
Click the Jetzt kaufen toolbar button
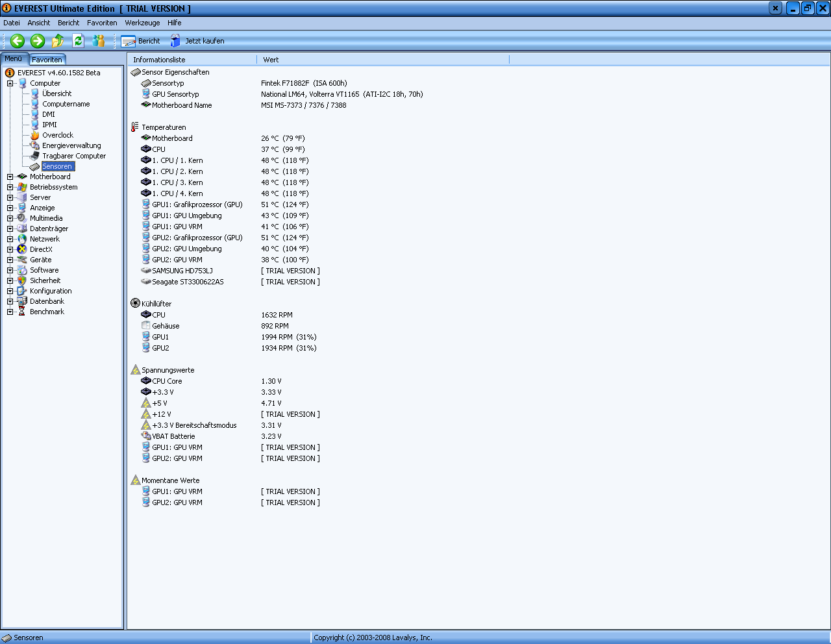[x=197, y=41]
